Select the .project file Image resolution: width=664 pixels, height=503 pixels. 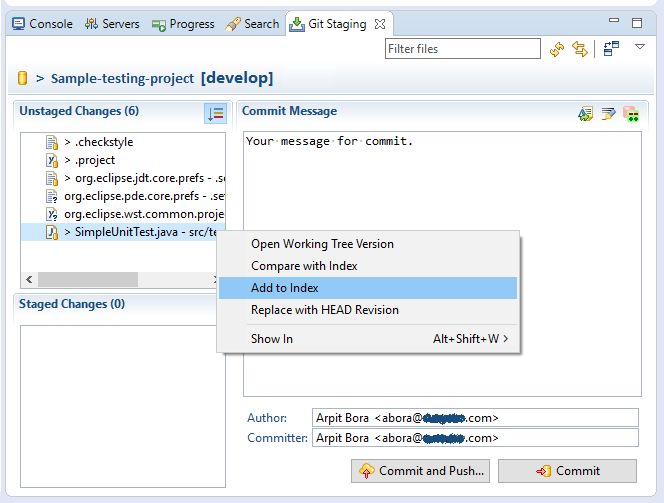123,160
